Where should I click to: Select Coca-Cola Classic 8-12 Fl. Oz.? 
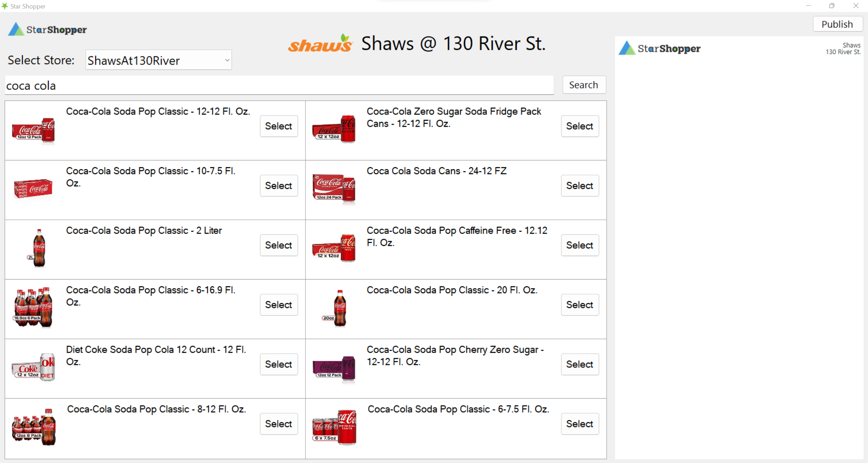tap(278, 424)
